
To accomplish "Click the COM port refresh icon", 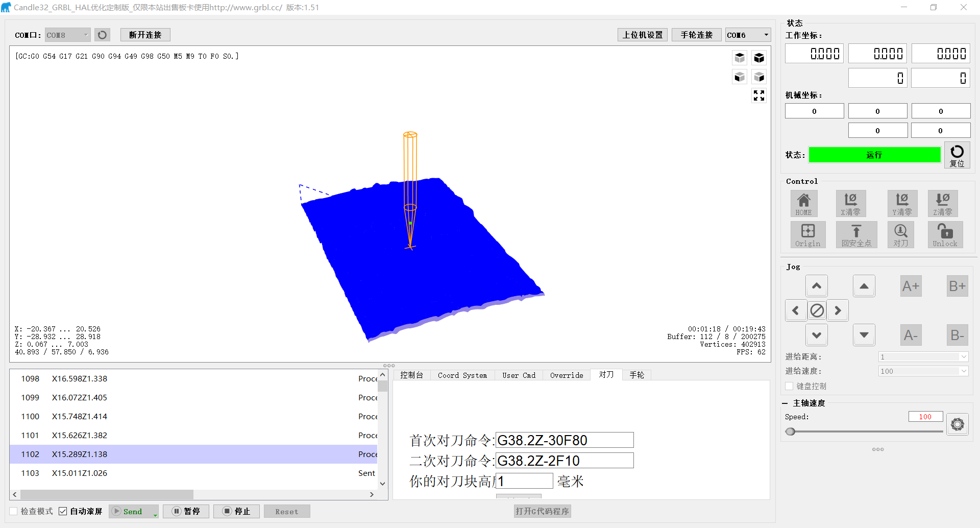I will (102, 35).
